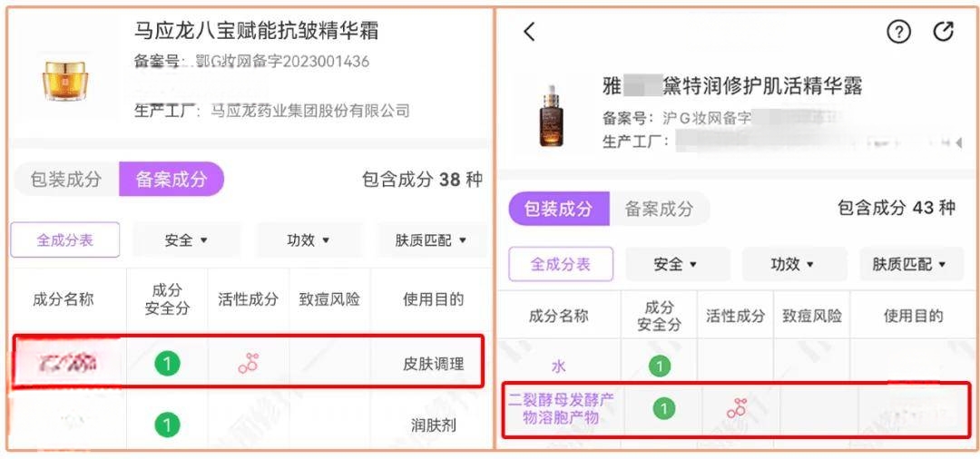Click safety score 1 badge in 润肤剂 row
The image size is (980, 459).
(x=167, y=426)
